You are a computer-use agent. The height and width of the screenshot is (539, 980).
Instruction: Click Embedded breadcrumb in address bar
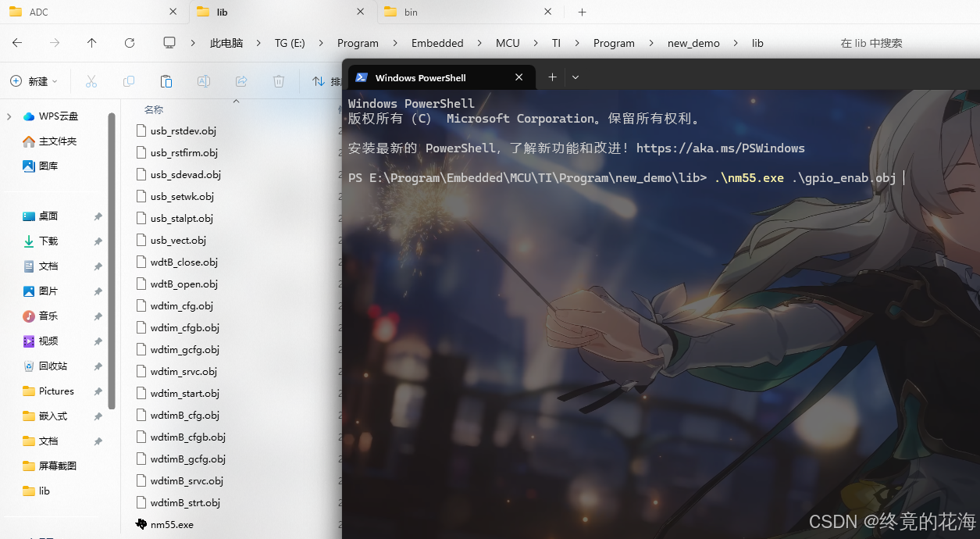click(x=437, y=43)
